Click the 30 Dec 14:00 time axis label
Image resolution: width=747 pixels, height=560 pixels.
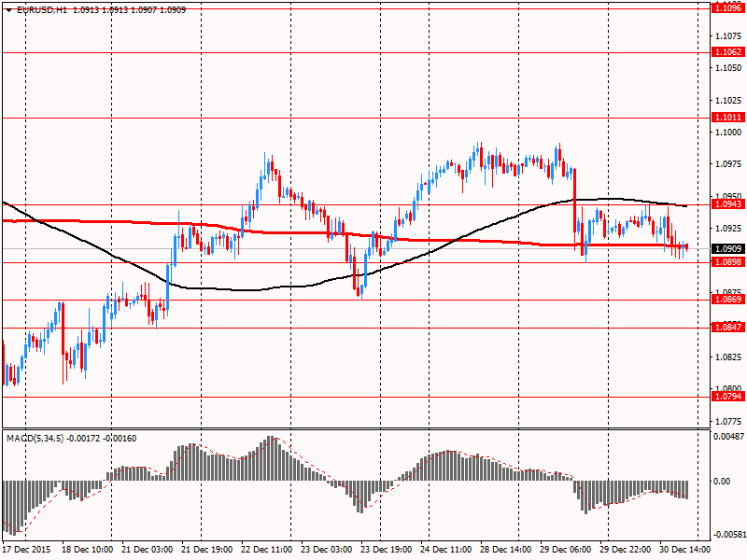pos(685,549)
